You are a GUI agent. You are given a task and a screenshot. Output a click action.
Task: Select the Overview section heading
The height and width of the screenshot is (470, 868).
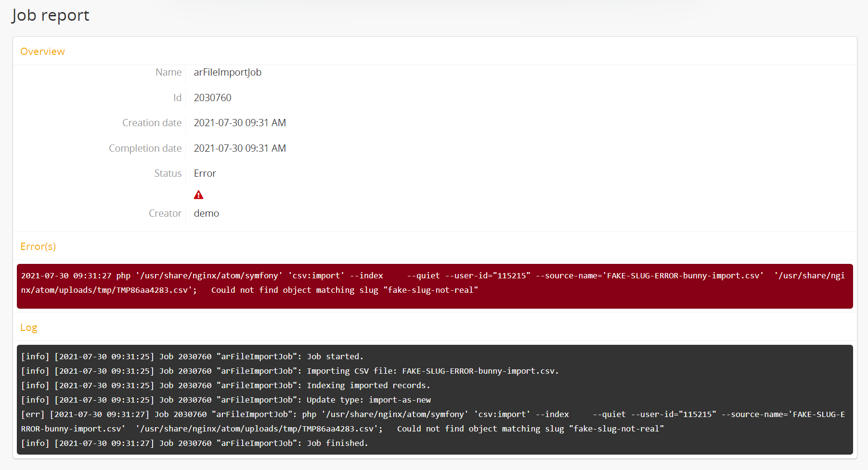coord(42,52)
